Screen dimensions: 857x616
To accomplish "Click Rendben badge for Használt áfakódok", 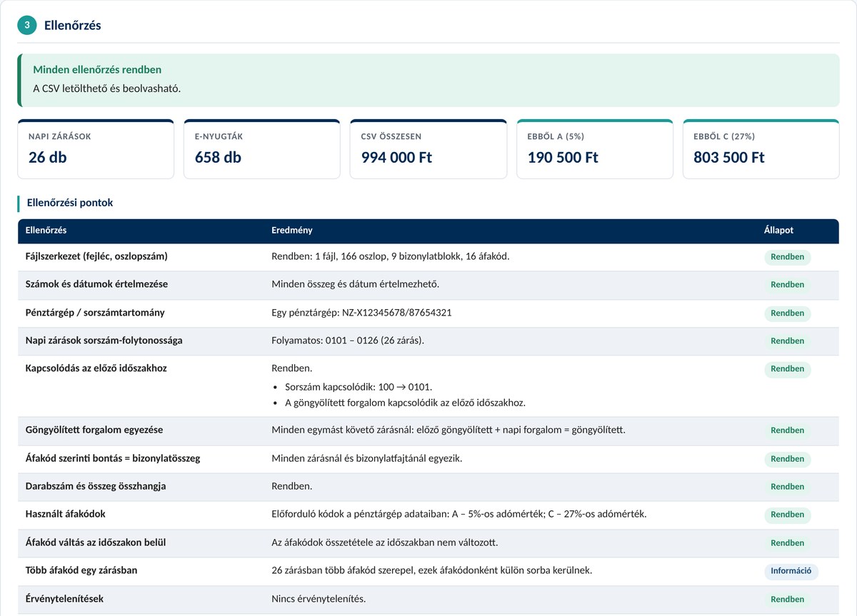I will click(787, 515).
